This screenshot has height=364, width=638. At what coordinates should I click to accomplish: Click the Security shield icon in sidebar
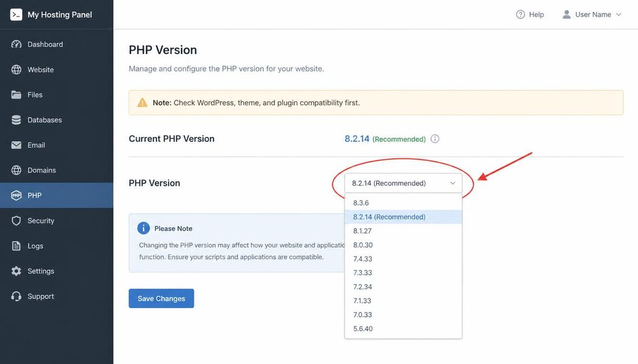16,221
